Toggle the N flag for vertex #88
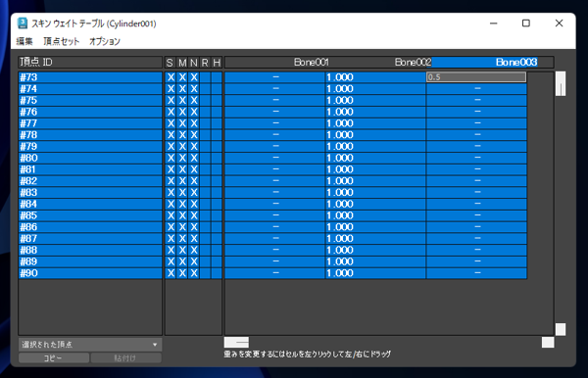The height and width of the screenshot is (378, 588). (193, 251)
